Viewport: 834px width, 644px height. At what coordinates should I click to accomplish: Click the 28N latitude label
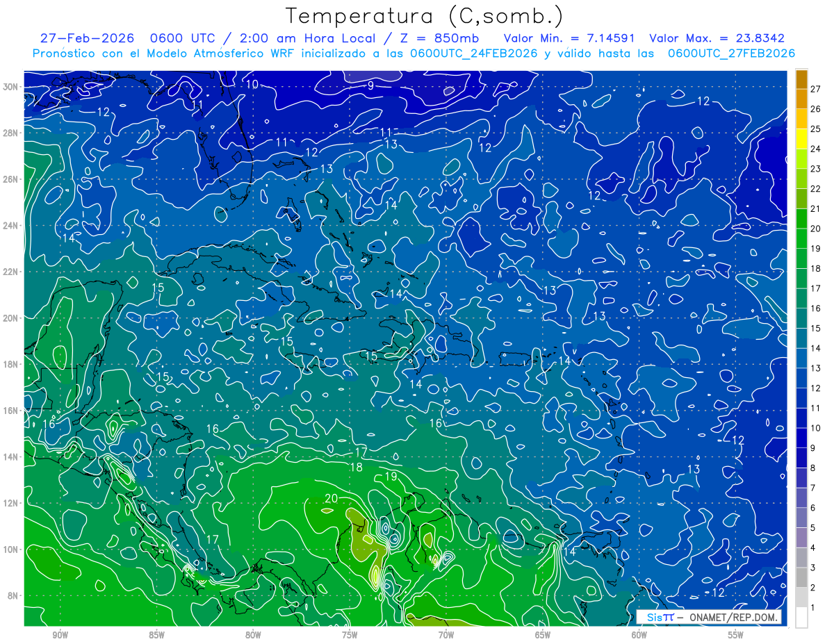(11, 133)
